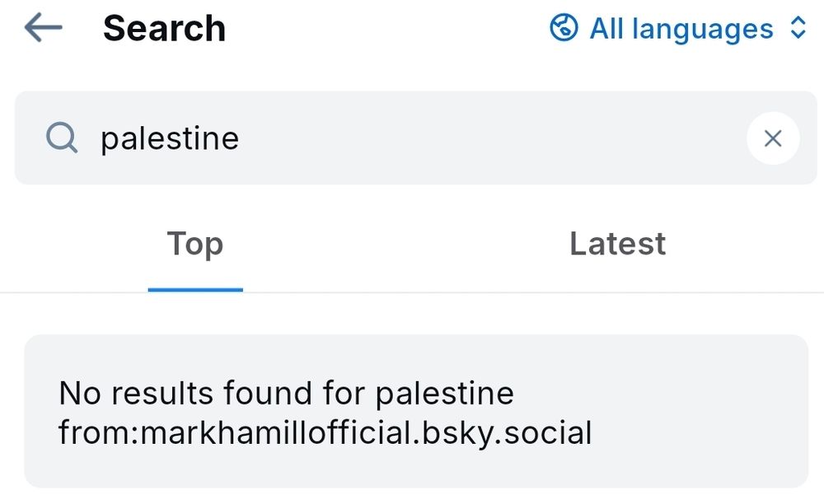Select the magnifying glass search icon
This screenshot has width=824, height=504.
coord(61,138)
